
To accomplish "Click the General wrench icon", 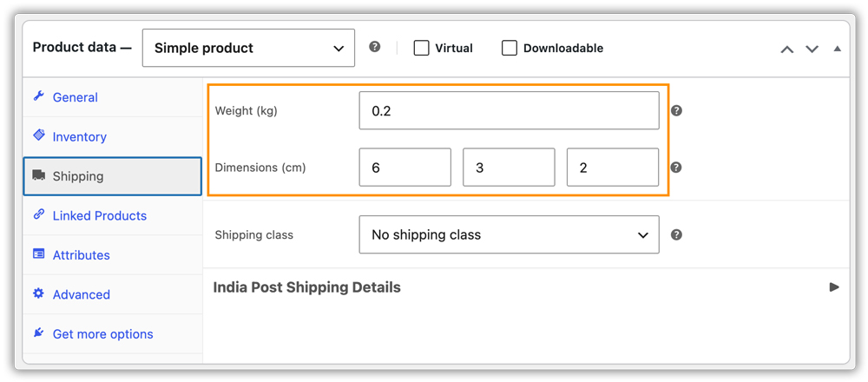I will [38, 96].
